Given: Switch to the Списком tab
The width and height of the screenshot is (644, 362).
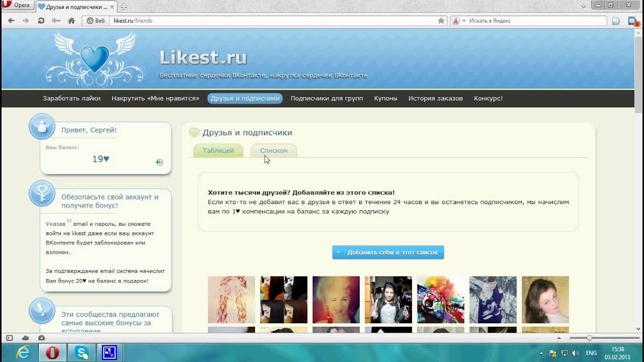Looking at the screenshot, I should pos(274,151).
